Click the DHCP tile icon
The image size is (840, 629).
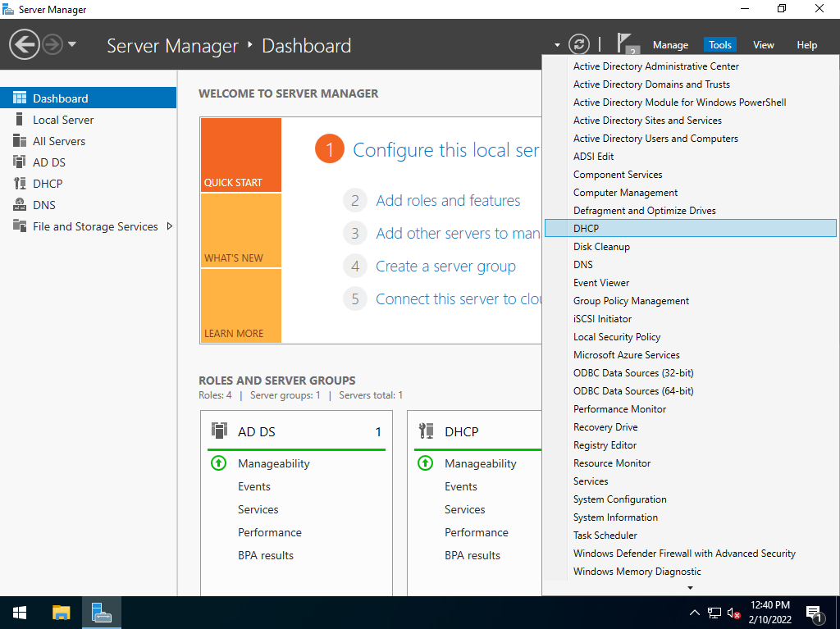427,431
